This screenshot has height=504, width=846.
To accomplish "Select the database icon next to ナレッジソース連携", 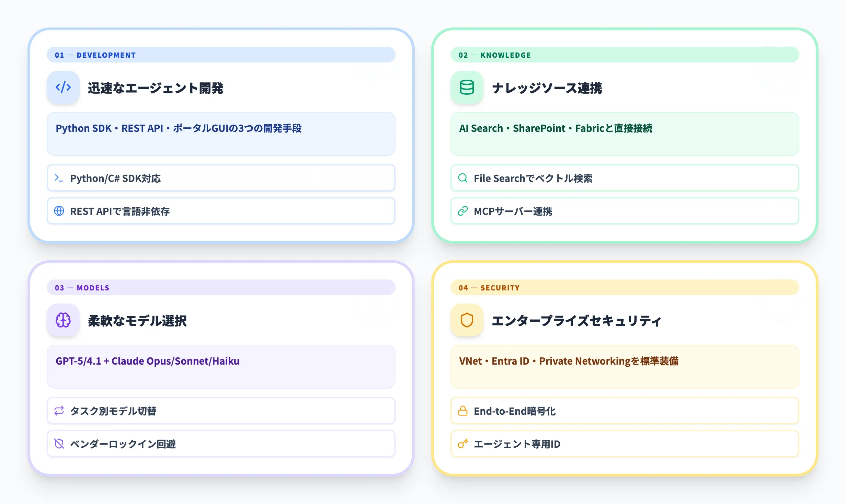I will click(x=467, y=88).
